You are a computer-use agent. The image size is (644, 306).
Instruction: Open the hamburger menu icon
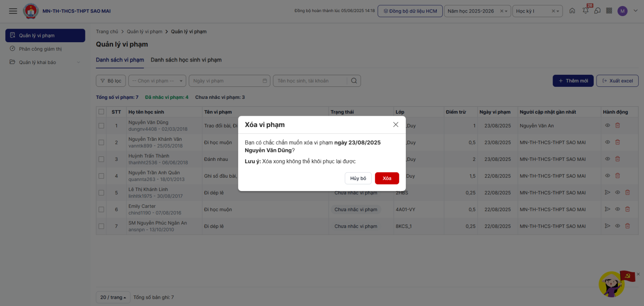pos(13,11)
